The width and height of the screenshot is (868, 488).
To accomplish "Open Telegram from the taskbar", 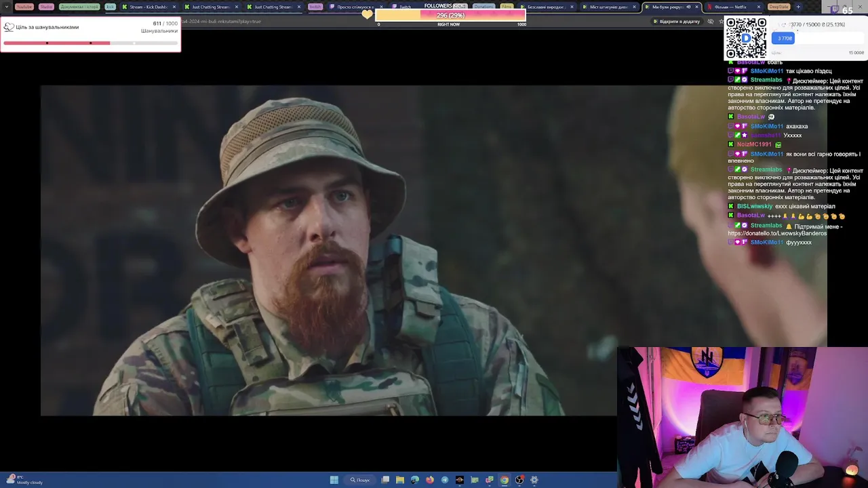I will tap(445, 480).
